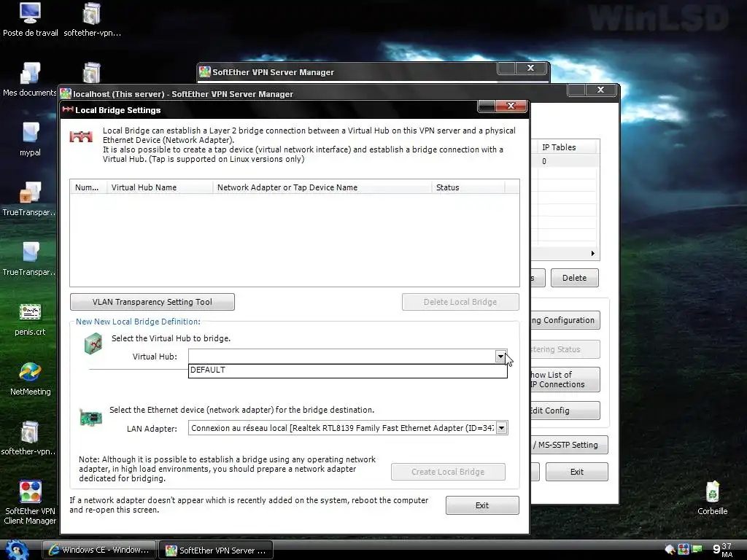Image resolution: width=747 pixels, height=560 pixels.
Task: Click the Local Bridge Settings title bar icon
Action: [68, 110]
